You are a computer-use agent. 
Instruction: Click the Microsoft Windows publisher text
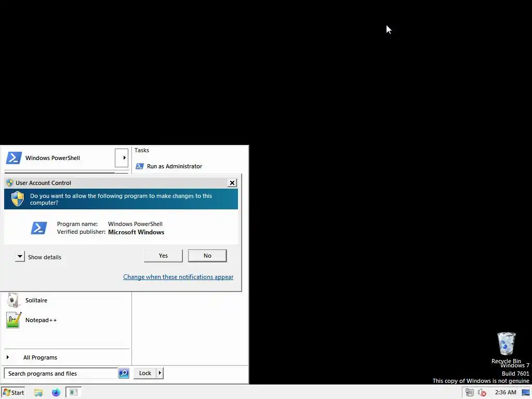(x=136, y=232)
